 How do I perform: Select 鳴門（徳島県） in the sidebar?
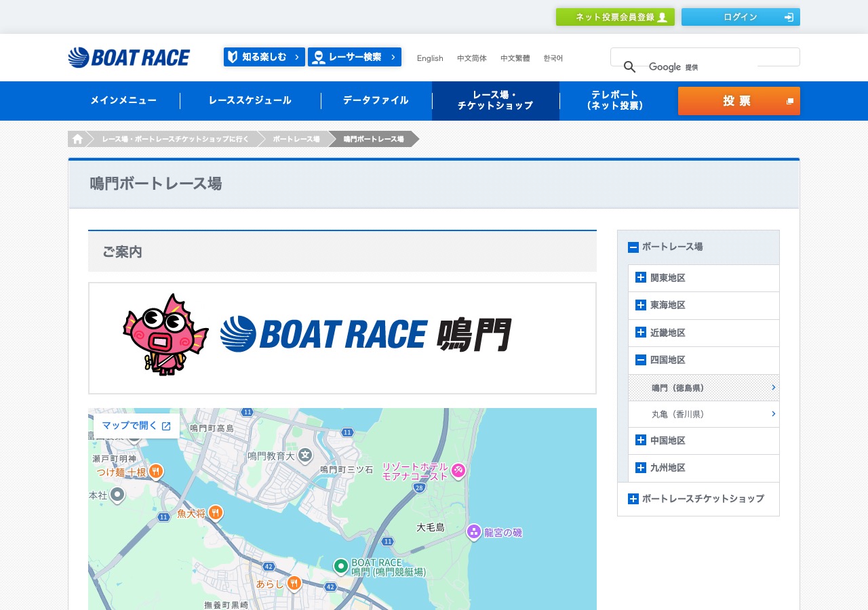click(704, 388)
